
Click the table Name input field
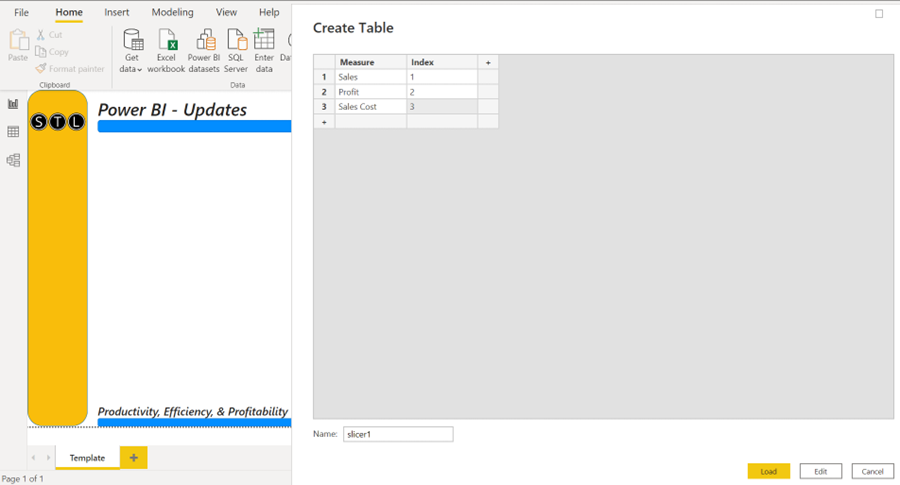[398, 434]
